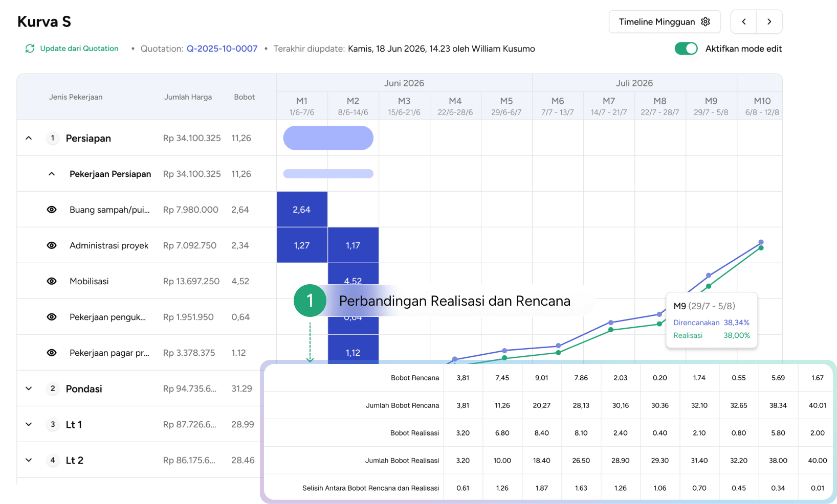Click the Jumlah Bobot Realisasi row label

(402, 461)
